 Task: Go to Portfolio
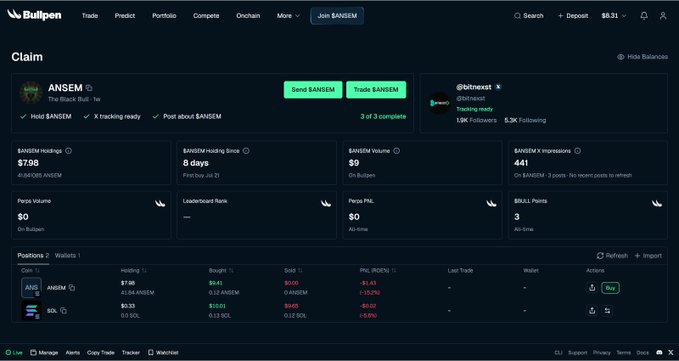coord(164,16)
